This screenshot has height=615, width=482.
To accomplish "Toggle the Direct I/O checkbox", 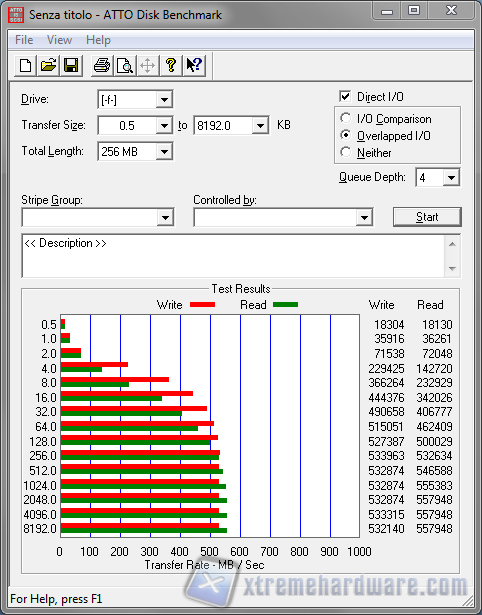I will [345, 96].
